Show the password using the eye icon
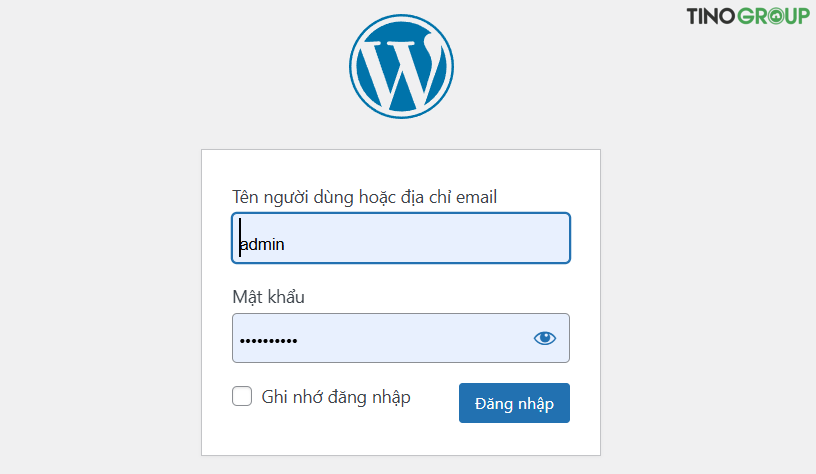816x474 pixels. [x=544, y=338]
